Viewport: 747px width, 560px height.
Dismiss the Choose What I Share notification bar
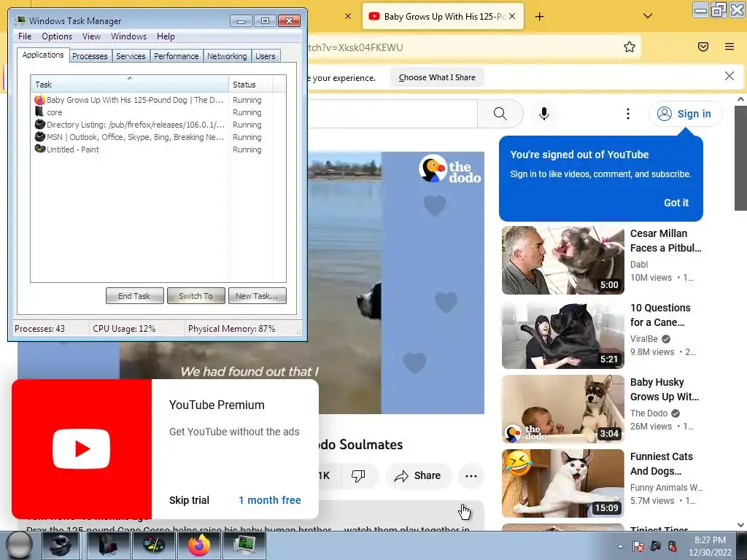[729, 76]
